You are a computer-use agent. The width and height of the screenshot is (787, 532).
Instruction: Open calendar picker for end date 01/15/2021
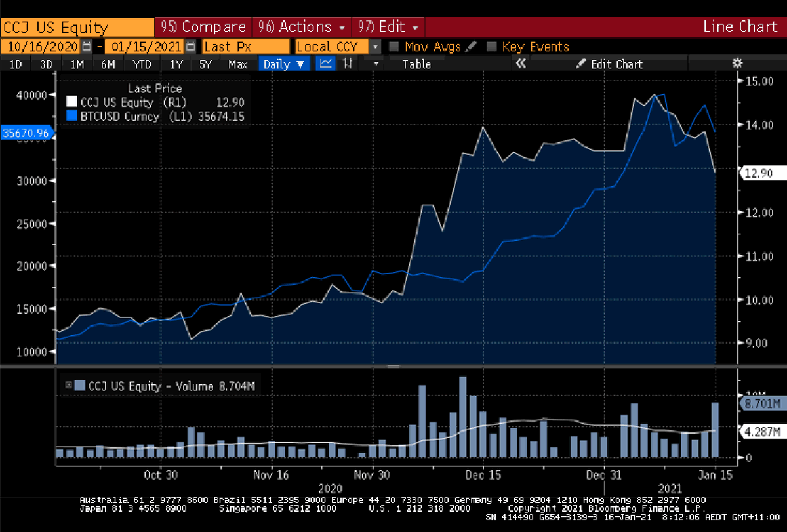(190, 47)
